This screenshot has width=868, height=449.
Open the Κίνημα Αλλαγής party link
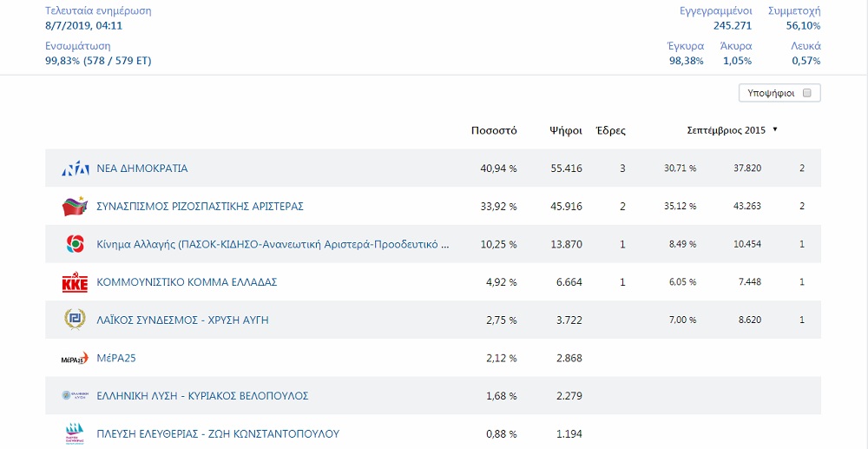[273, 244]
